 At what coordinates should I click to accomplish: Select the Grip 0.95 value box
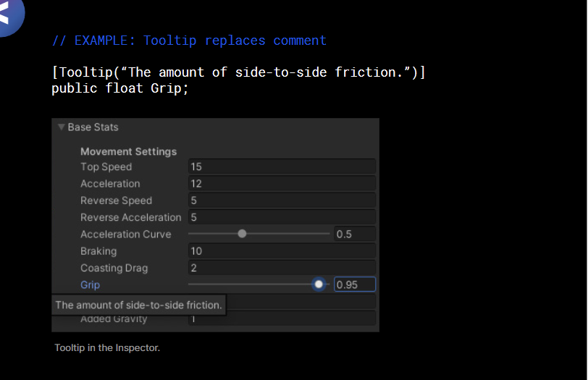(x=355, y=284)
